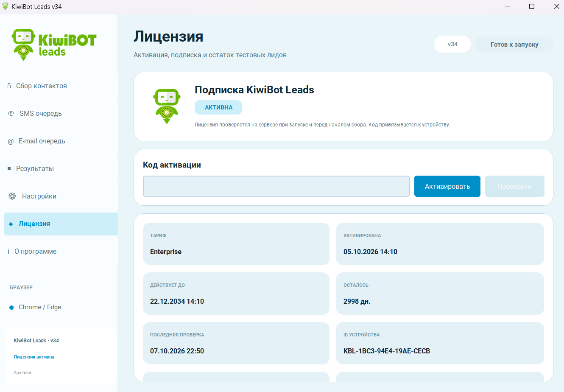Click the Готов к запуску status pill

pyautogui.click(x=514, y=44)
